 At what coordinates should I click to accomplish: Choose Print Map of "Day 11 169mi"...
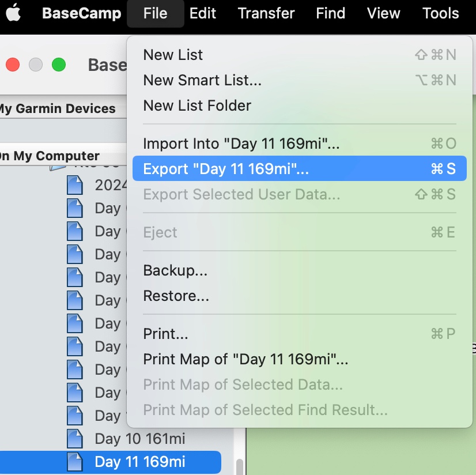click(x=299, y=359)
